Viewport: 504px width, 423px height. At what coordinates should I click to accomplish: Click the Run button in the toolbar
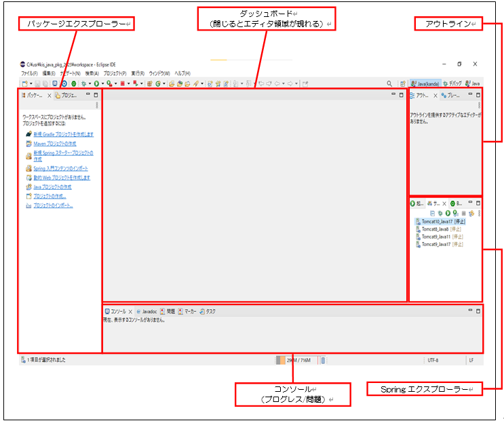[x=97, y=84]
